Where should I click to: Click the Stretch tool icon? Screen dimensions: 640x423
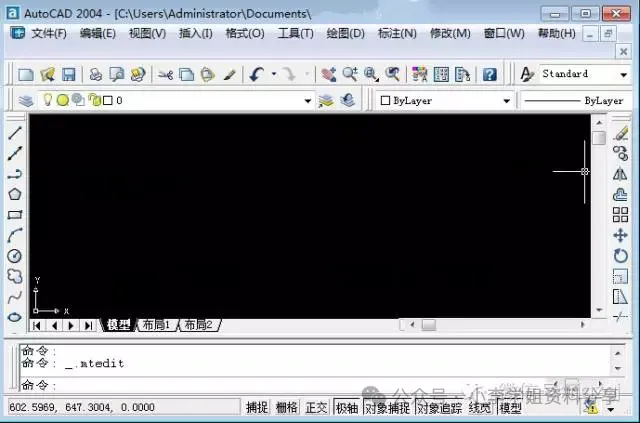pos(620,297)
